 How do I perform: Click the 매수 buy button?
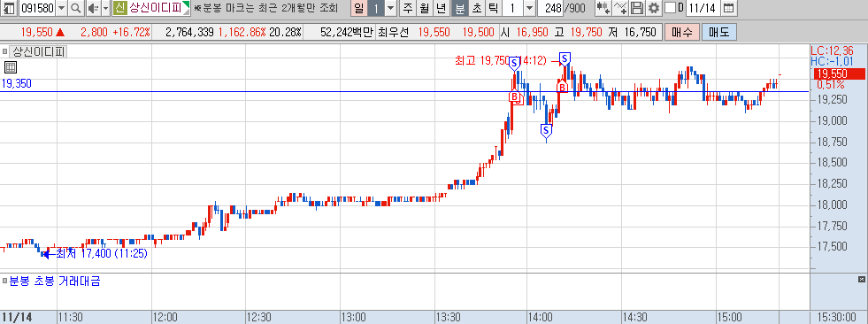point(681,32)
